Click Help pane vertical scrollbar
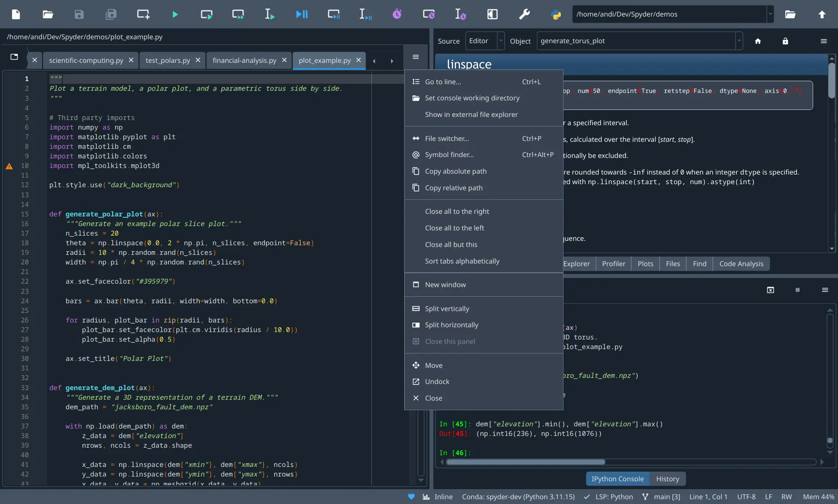Image resolution: width=838 pixels, height=504 pixels. click(831, 80)
